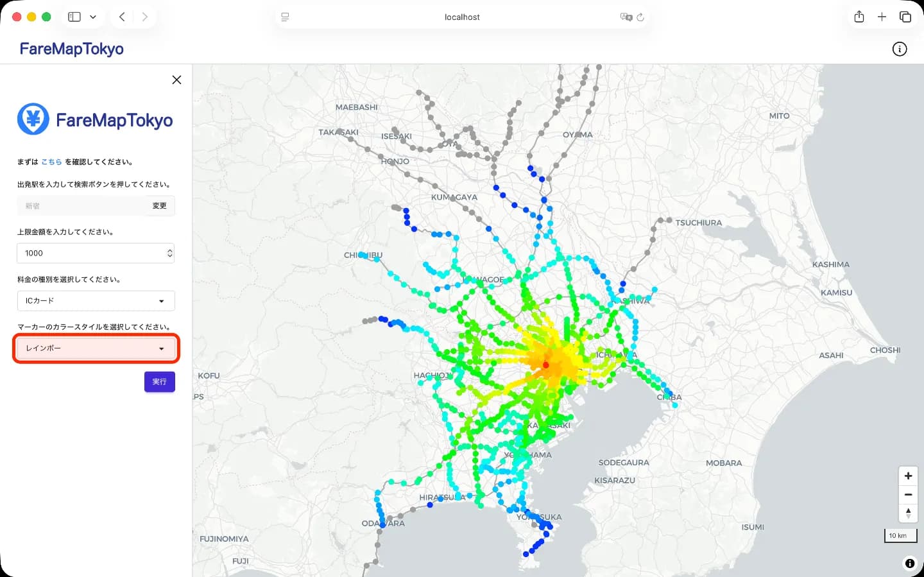Expand the ICカード fare type dropdown
Screen dimensions: 924x577
coord(96,300)
